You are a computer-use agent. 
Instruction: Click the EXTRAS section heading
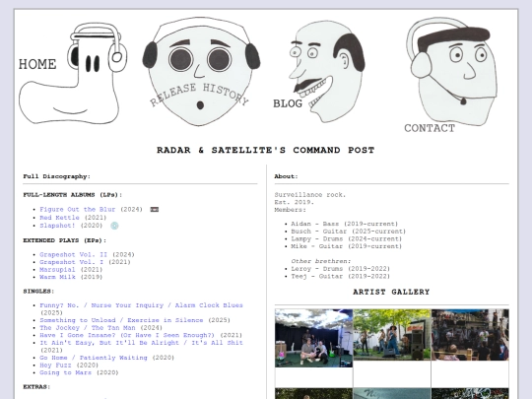tap(36, 387)
